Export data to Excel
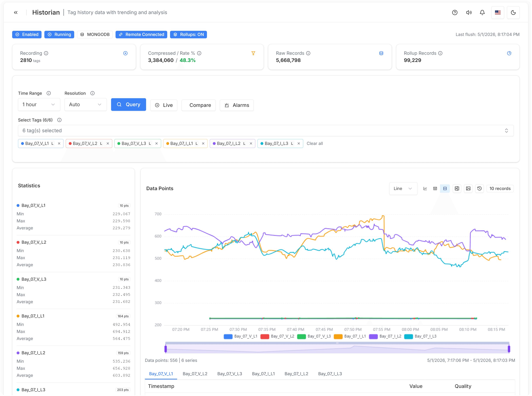This screenshot has width=532, height=396. [457, 189]
